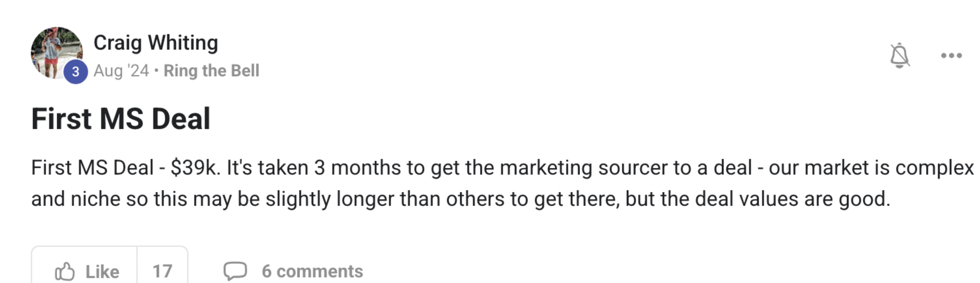Click 'deal values are good' in the post

coord(775,199)
